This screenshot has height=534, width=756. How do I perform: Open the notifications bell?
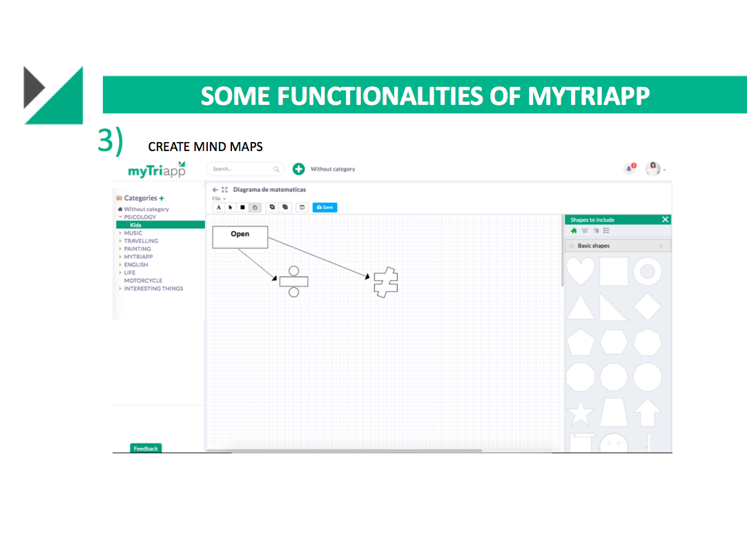click(x=629, y=168)
